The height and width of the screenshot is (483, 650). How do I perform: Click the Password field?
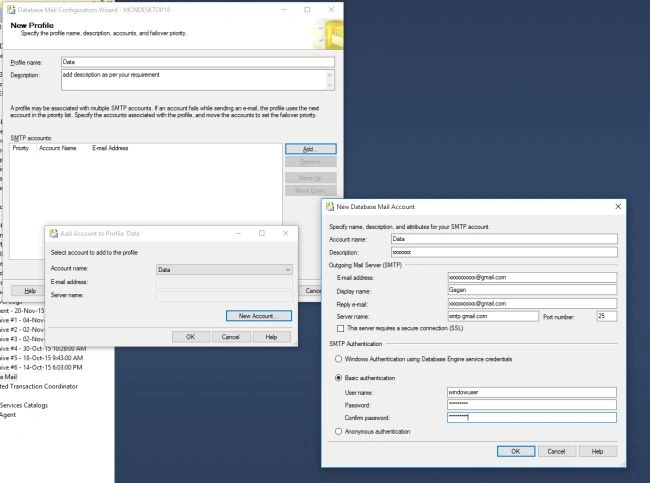pyautogui.click(x=532, y=405)
